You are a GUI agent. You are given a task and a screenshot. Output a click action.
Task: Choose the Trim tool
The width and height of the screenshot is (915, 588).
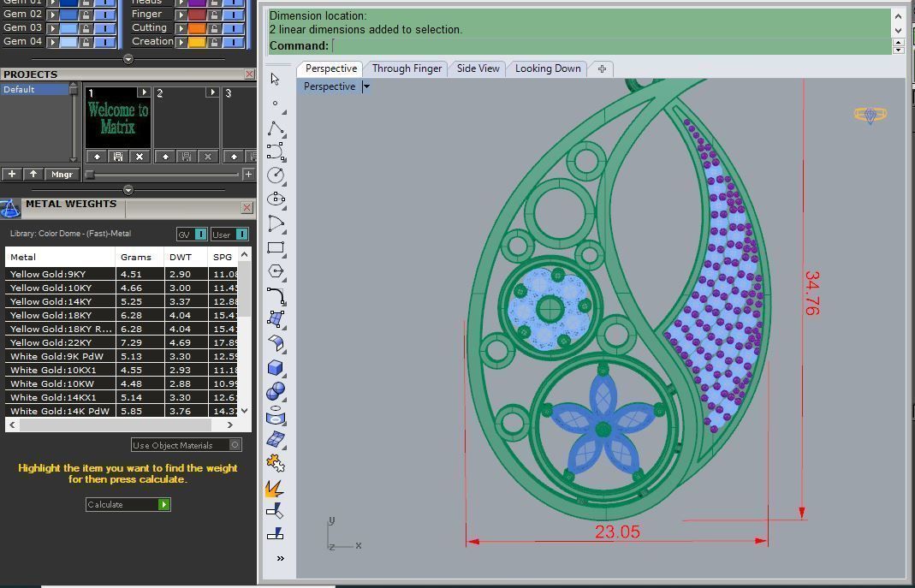275,511
